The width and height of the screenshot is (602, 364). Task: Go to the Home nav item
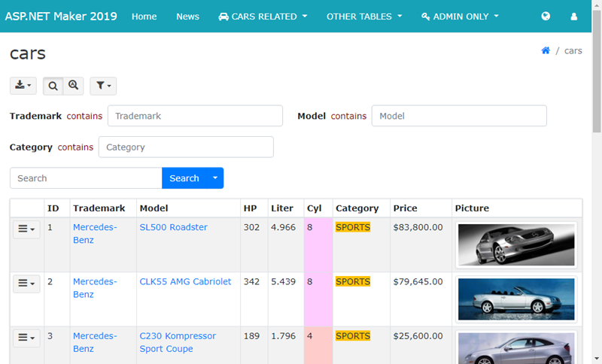coord(144,17)
